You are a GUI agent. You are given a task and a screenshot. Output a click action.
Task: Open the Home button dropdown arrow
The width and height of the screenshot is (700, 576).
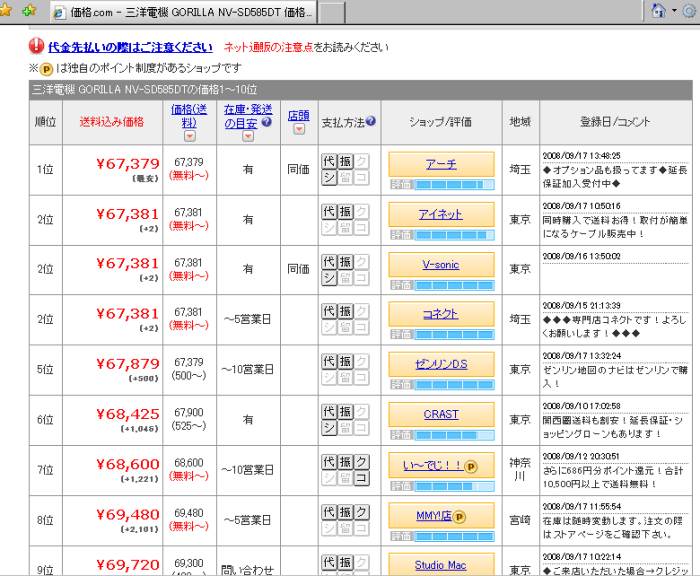pos(675,10)
